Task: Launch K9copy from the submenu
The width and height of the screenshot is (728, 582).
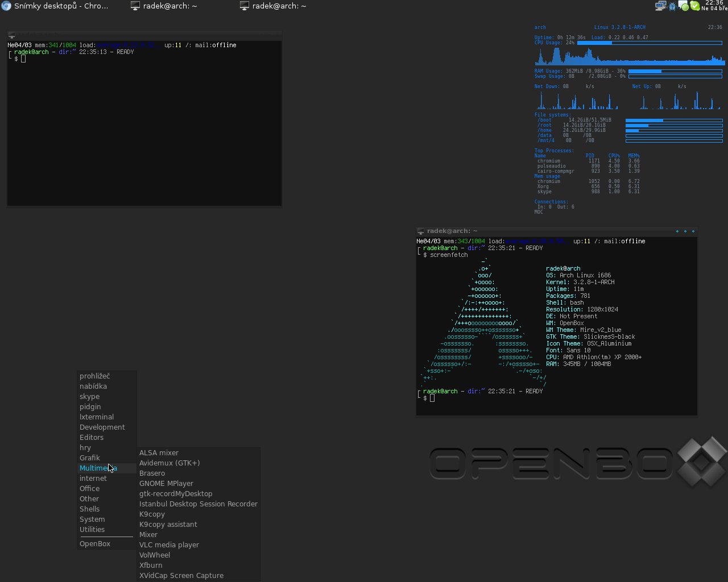Action: click(199, 514)
